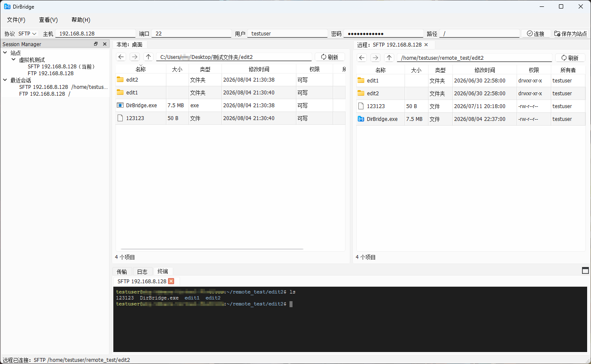Click the 密码 password input field
The height and width of the screenshot is (364, 591).
[384, 33]
